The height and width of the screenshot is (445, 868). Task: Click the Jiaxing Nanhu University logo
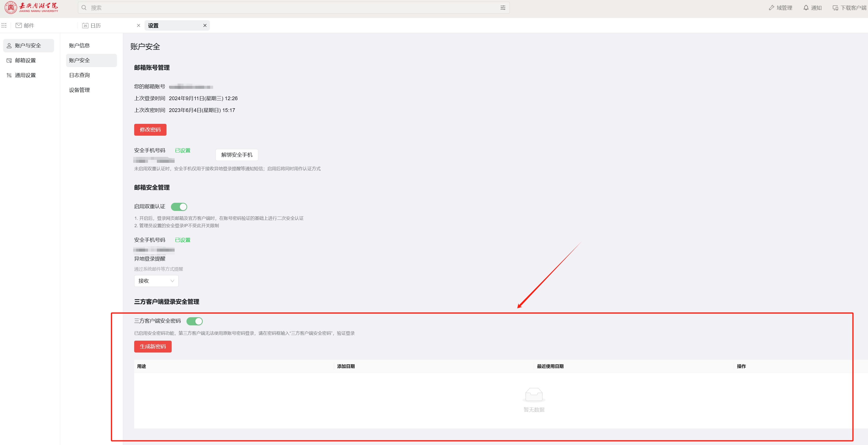(x=31, y=7)
